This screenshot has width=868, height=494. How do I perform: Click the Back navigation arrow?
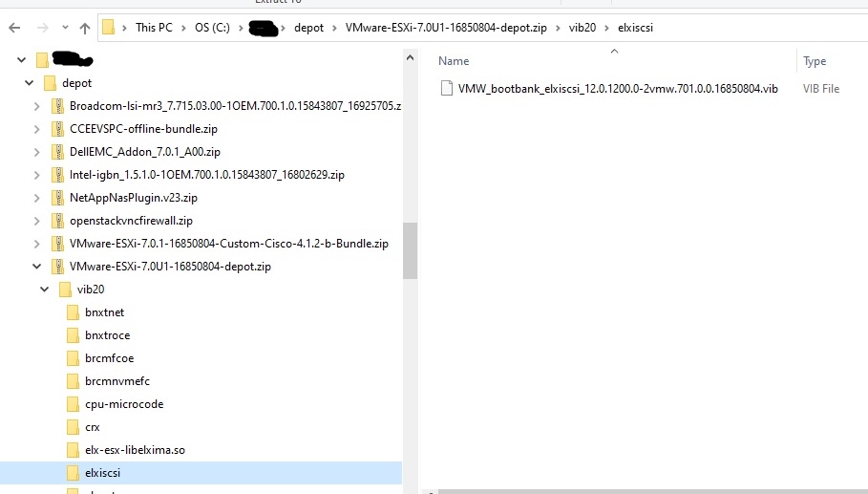click(14, 28)
